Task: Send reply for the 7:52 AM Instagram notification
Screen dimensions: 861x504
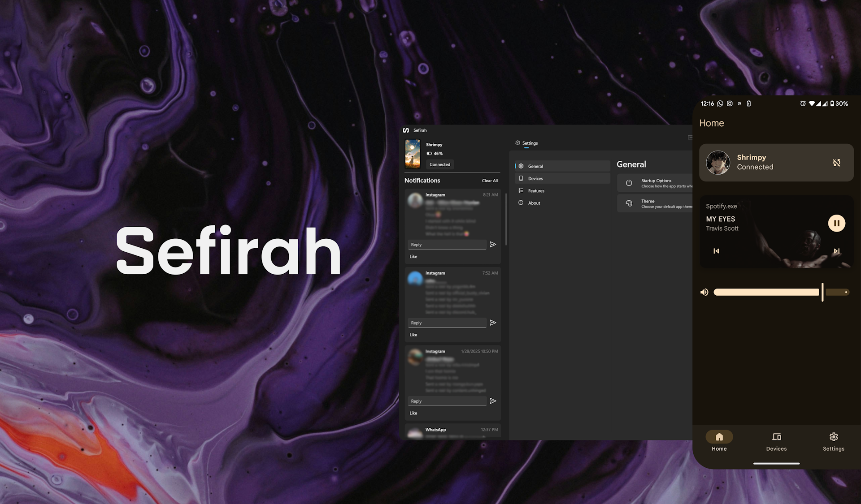Action: (x=493, y=323)
